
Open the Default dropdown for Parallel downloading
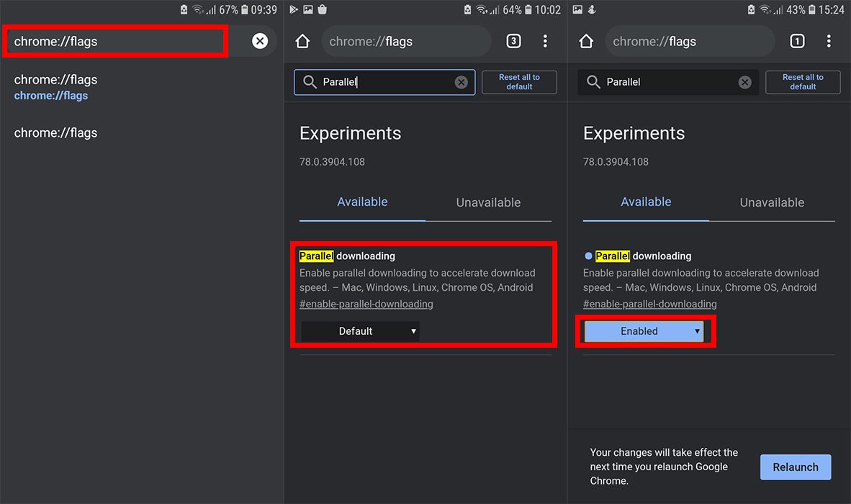tap(361, 331)
